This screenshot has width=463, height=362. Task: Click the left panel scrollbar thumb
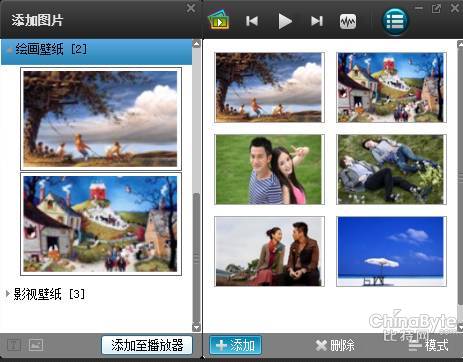(197, 257)
